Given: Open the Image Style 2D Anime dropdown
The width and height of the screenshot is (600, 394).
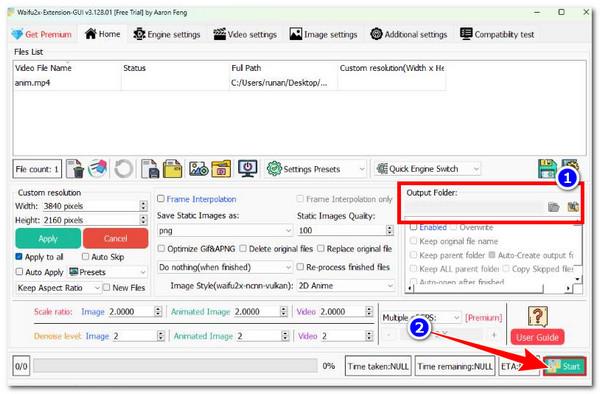Looking at the screenshot, I should (x=346, y=286).
